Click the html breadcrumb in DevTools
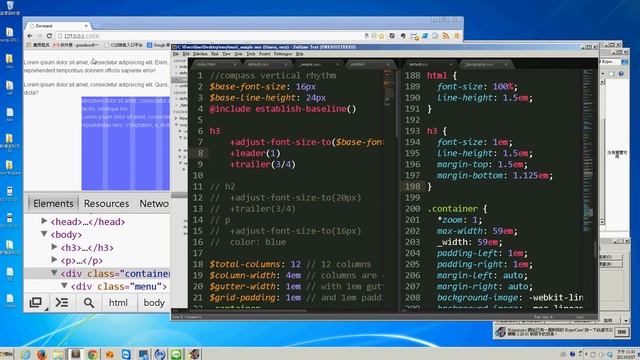Viewport: 640px width, 360px height. pyautogui.click(x=118, y=302)
